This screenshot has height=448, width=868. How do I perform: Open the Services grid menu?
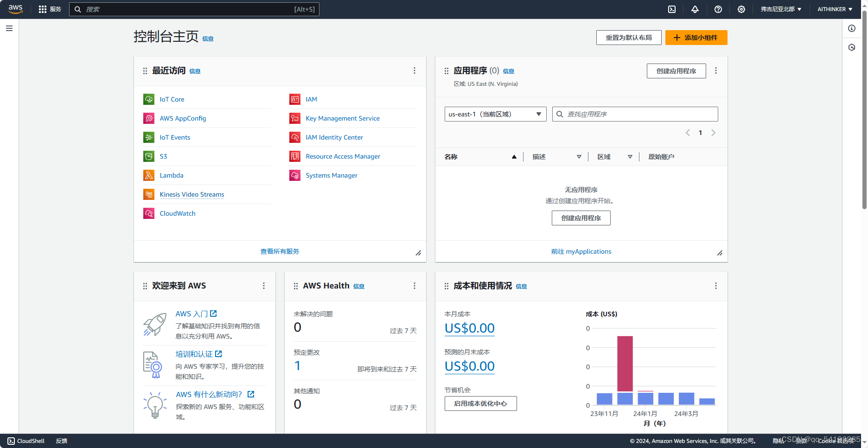(x=50, y=9)
